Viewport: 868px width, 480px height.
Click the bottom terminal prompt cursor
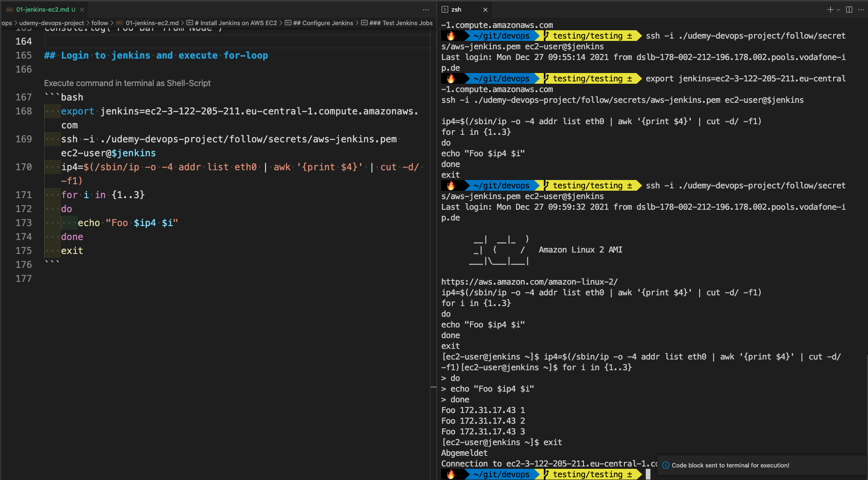coord(648,474)
